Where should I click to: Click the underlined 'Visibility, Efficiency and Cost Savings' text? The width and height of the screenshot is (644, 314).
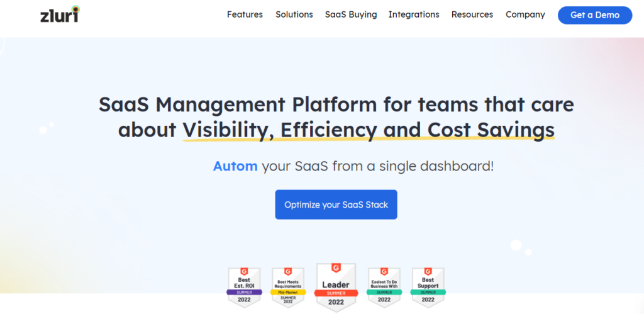[369, 130]
